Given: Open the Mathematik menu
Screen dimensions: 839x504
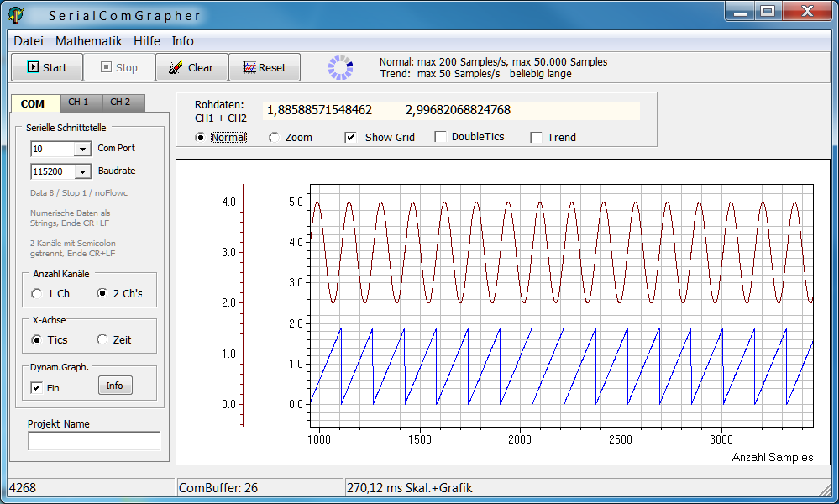Looking at the screenshot, I should [89, 41].
